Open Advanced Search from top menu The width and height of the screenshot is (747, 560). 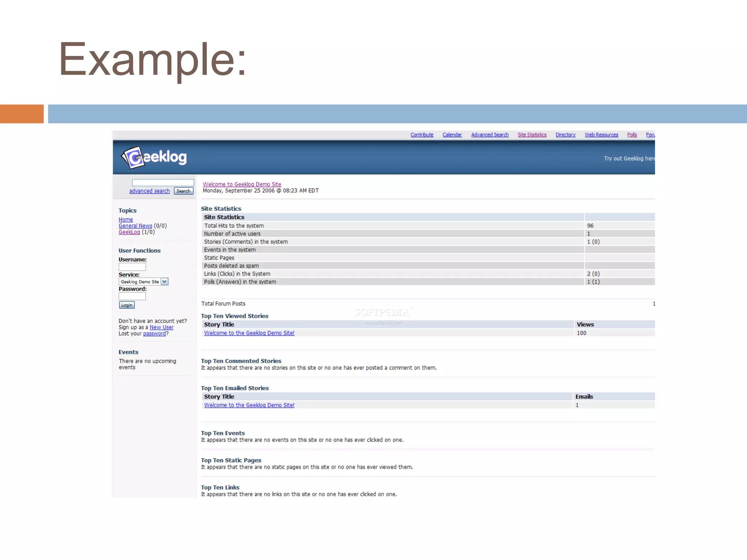click(489, 135)
